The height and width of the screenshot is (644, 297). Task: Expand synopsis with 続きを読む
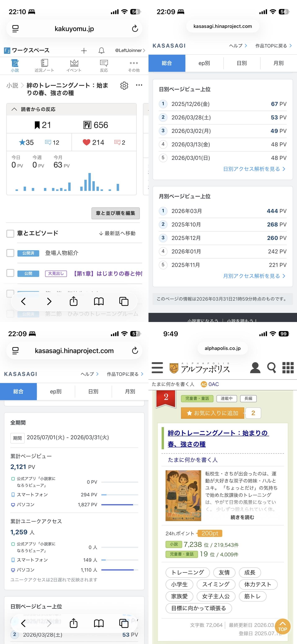point(242,517)
